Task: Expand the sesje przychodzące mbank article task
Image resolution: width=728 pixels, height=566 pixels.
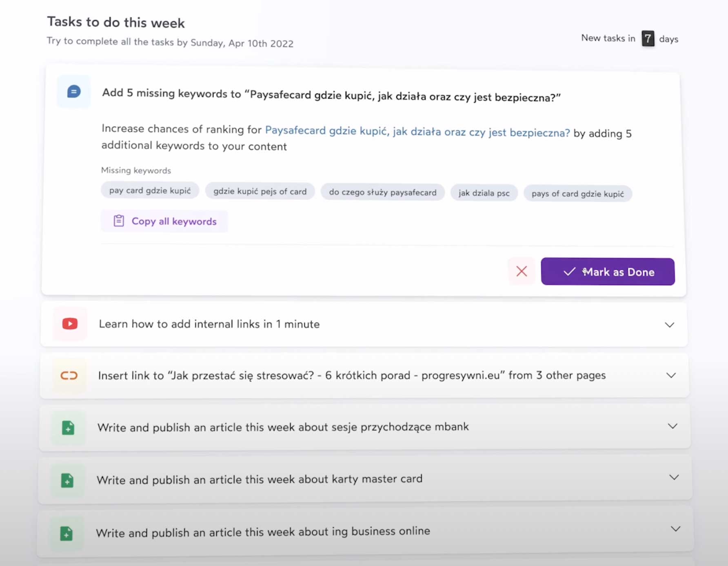Action: pyautogui.click(x=672, y=426)
